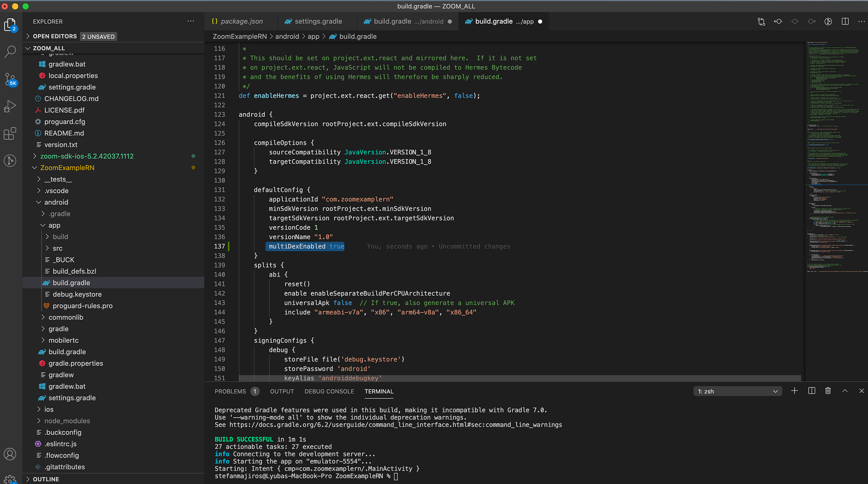Click the Split Editor Right icon
The width and height of the screenshot is (868, 484).
[x=845, y=21]
